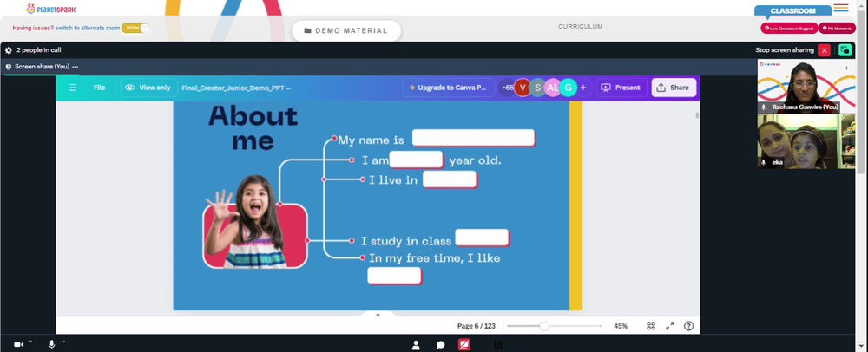Viewport: 868px width, 352px height.
Task: Open the Canva File menu
Action: (x=99, y=88)
